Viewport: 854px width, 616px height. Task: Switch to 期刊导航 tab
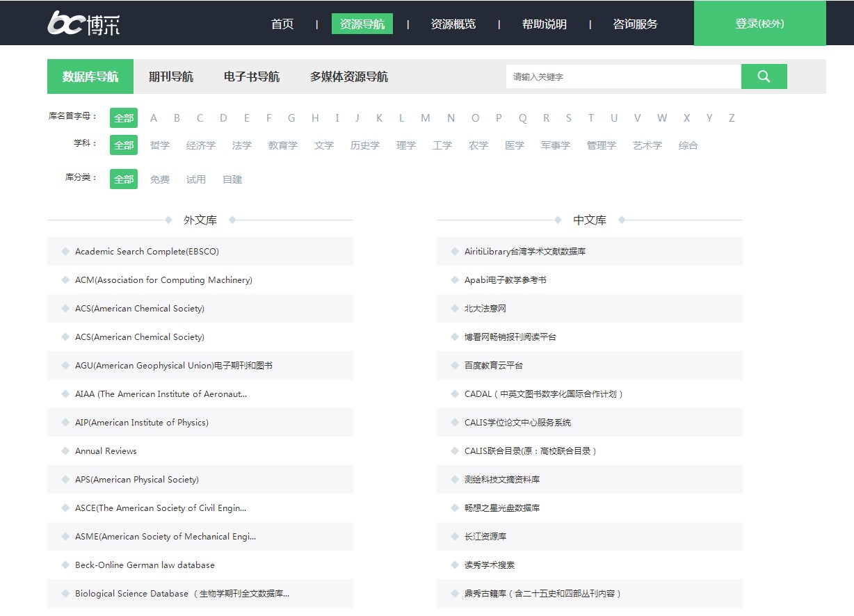(171, 76)
